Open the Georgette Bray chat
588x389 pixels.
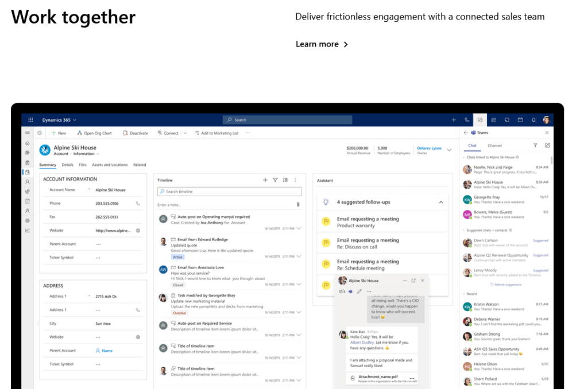tap(506, 199)
